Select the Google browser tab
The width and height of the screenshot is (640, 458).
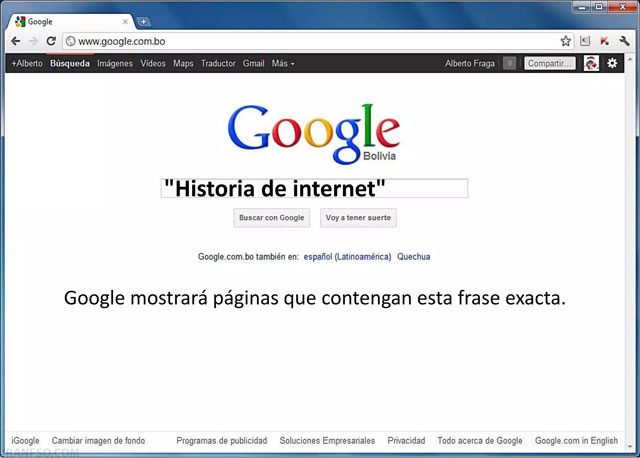(70, 22)
